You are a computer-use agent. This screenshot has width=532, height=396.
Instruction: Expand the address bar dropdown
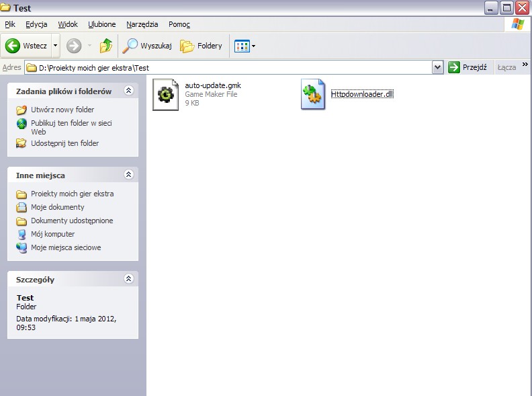tap(437, 67)
